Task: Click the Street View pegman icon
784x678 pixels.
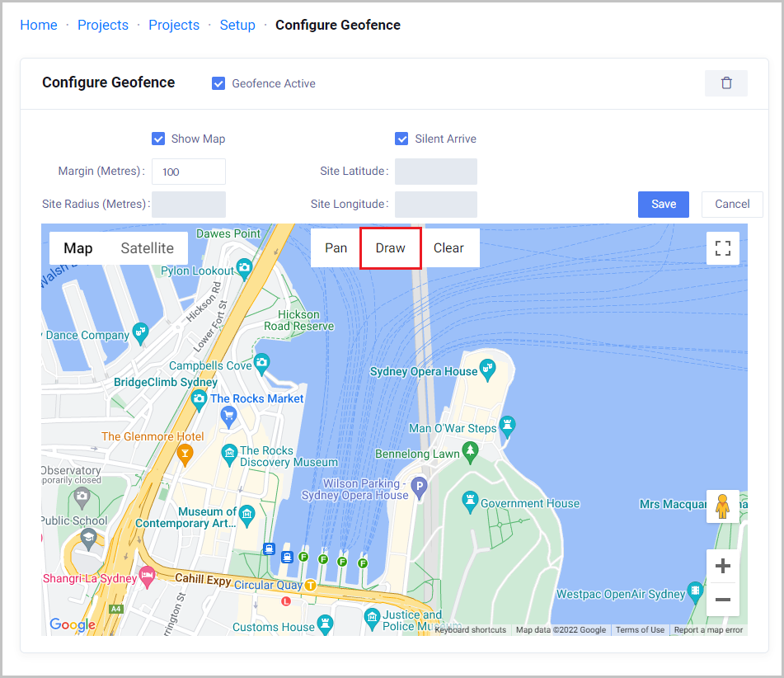Action: pos(723,506)
